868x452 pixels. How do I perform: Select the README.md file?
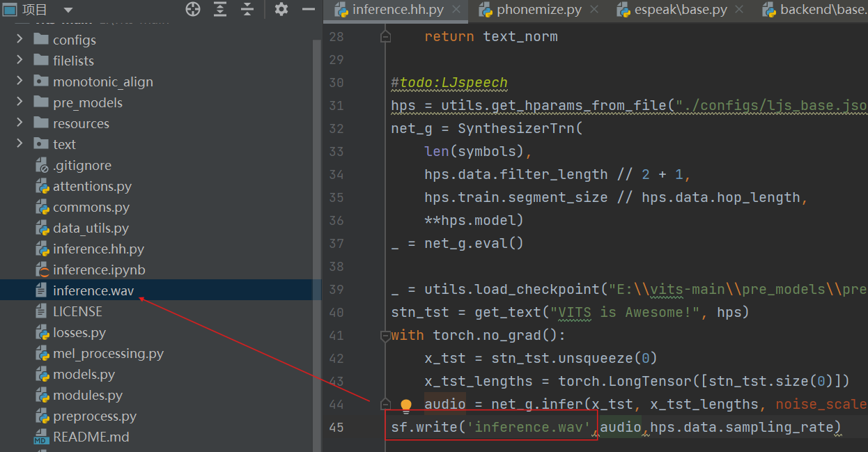click(x=91, y=437)
